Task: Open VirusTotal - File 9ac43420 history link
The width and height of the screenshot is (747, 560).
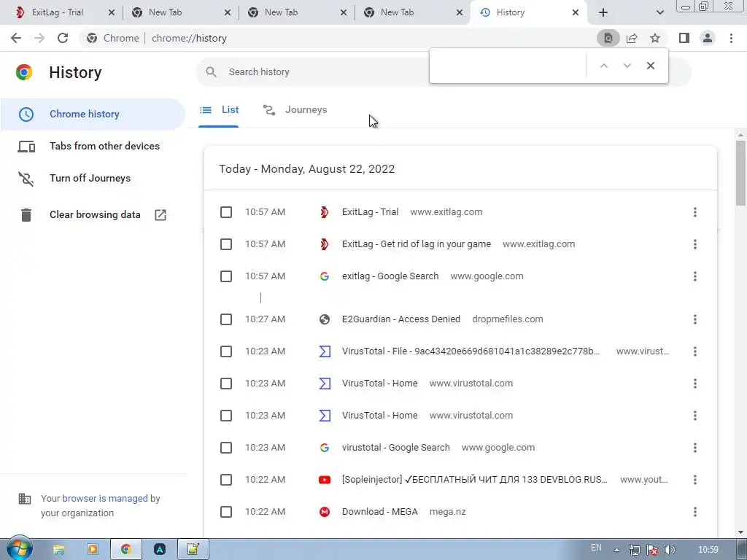Action: point(471,351)
